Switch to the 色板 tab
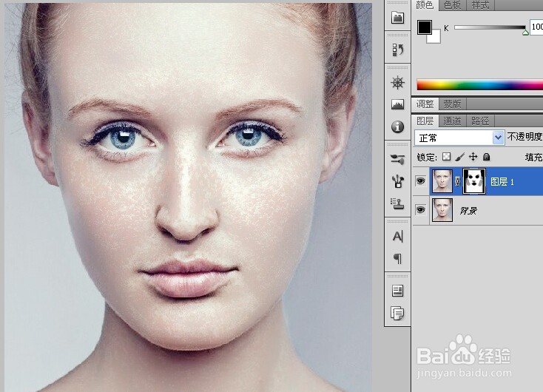 click(x=452, y=5)
